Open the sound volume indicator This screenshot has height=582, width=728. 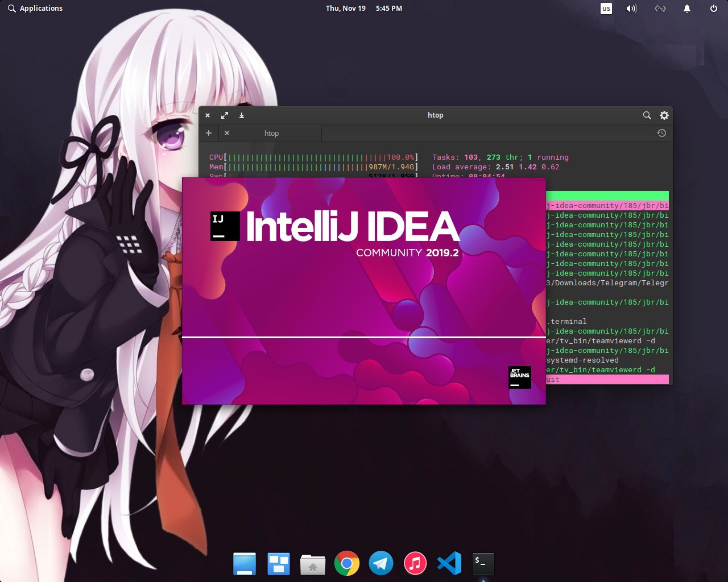click(x=631, y=9)
